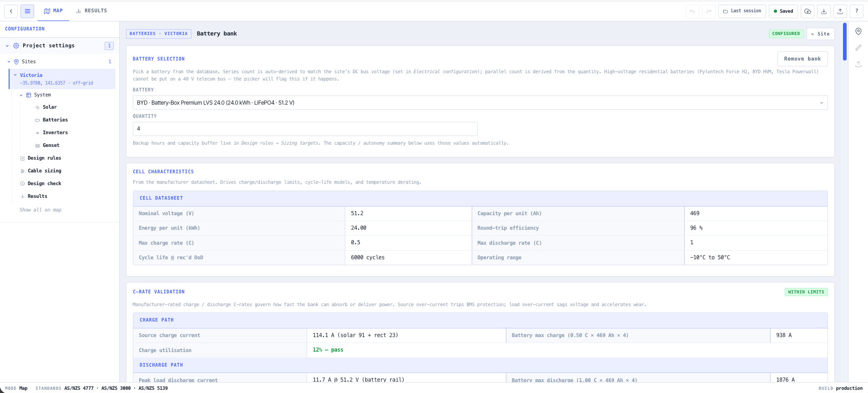This screenshot has width=868, height=393.
Task: Click the Source charge current 114.1 A value
Action: (355, 335)
